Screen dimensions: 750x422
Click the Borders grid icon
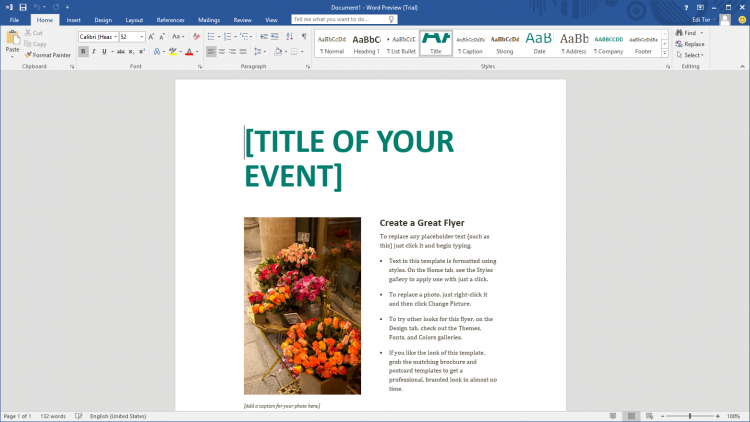point(294,52)
